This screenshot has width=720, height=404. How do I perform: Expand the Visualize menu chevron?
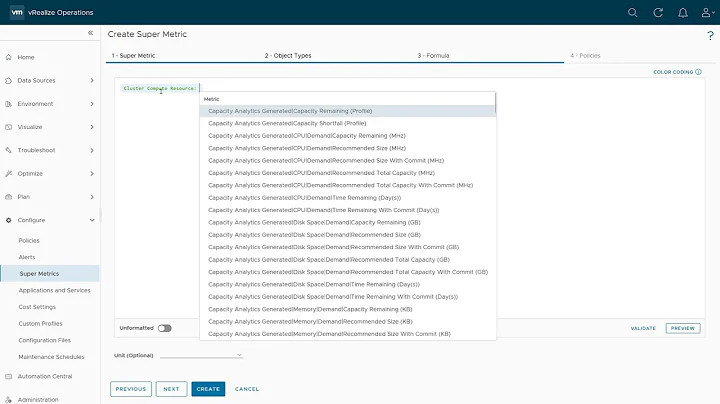[92, 127]
